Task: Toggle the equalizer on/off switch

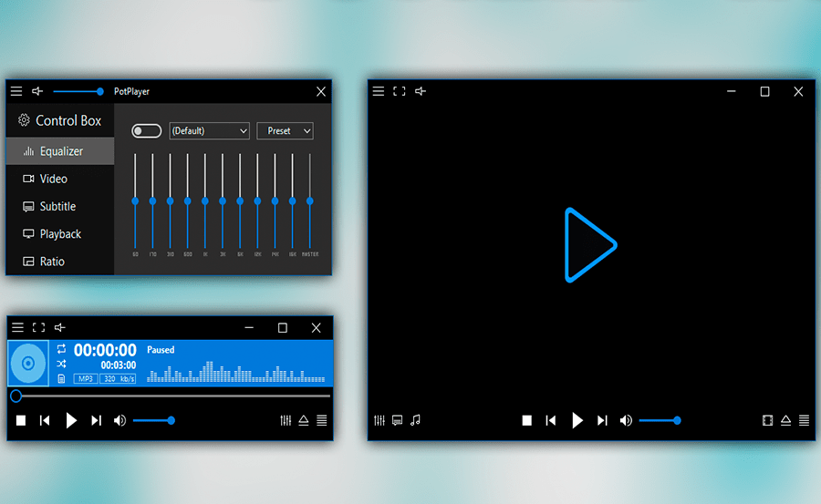Action: click(146, 131)
